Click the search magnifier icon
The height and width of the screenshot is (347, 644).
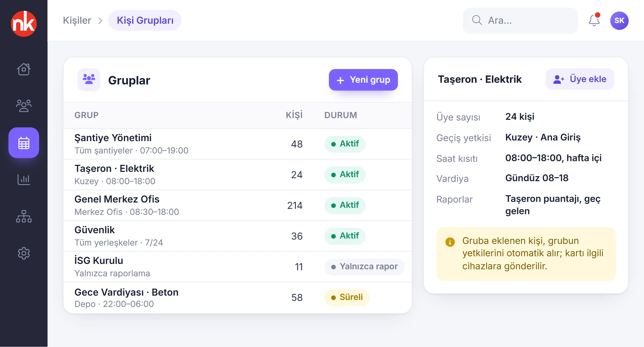point(477,20)
